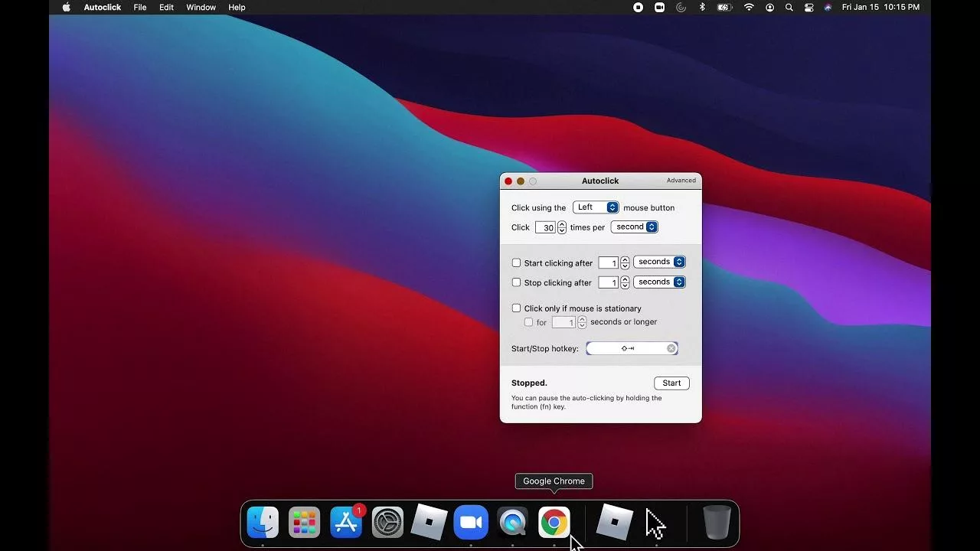
Task: Open Google Chrome from the Dock
Action: pos(554,523)
